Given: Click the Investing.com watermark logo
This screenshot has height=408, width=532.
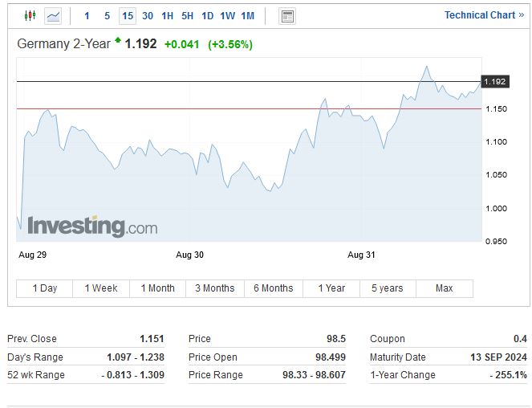Looking at the screenshot, I should [92, 226].
